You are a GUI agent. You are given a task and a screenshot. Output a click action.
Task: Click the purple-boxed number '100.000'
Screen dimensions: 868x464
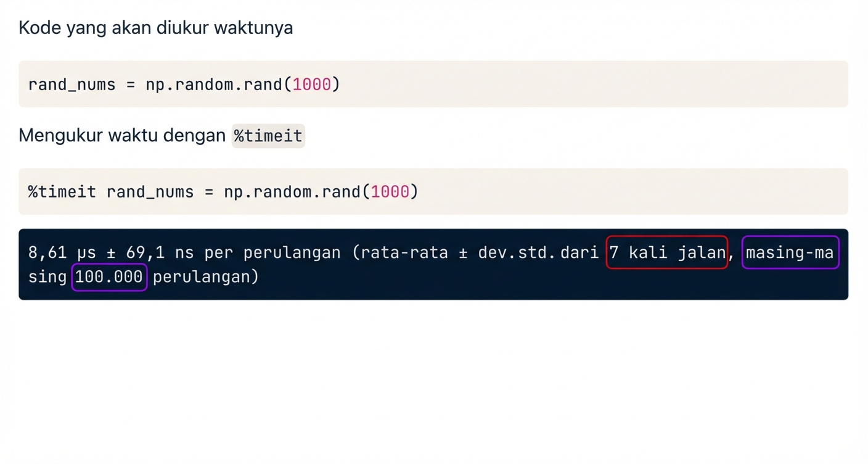[108, 277]
